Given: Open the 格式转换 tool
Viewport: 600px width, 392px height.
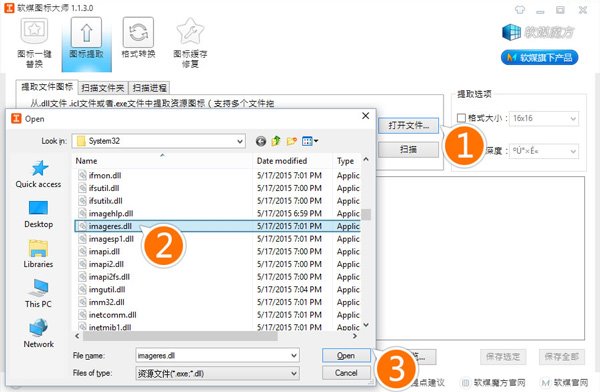Looking at the screenshot, I should pos(138,38).
